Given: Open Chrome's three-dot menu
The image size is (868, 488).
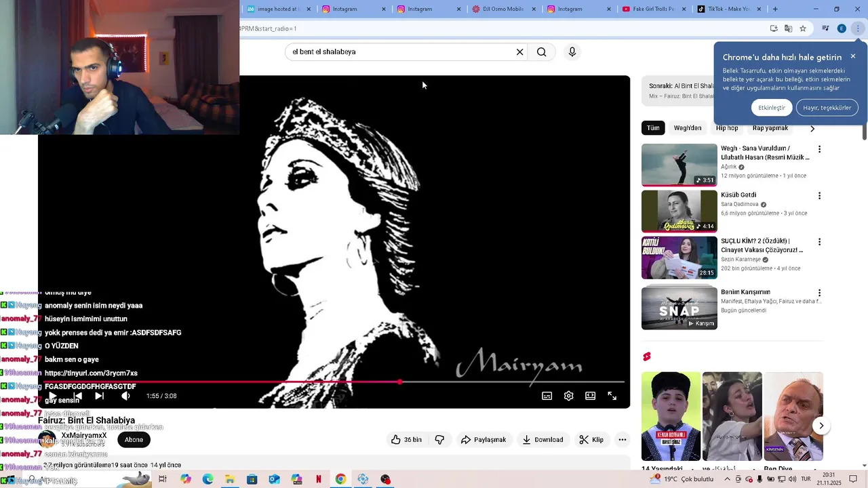Looking at the screenshot, I should [858, 28].
